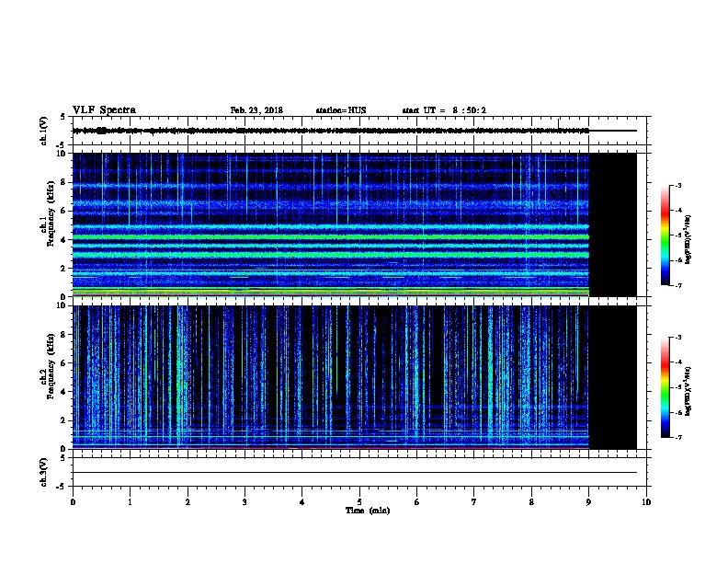Click the '-3' value on ch.1 color bar
The width and height of the screenshot is (728, 563).
677,186
